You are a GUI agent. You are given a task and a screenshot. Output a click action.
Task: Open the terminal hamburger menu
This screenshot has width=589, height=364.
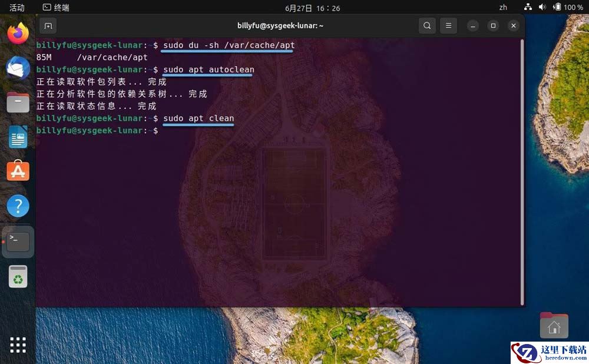[448, 25]
